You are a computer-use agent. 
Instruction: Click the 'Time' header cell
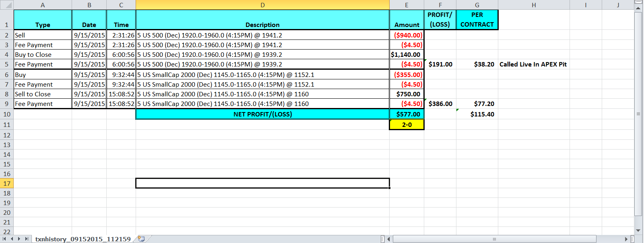[121, 20]
